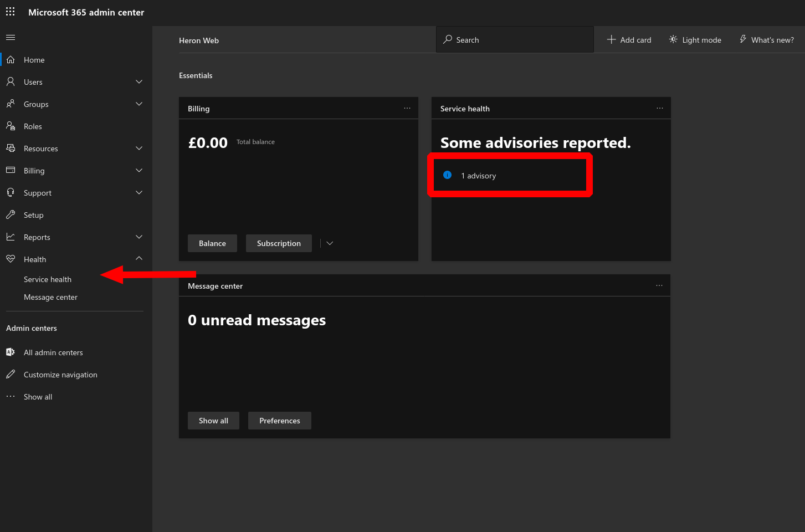Click the Preferences button
805x532 pixels.
coord(280,421)
